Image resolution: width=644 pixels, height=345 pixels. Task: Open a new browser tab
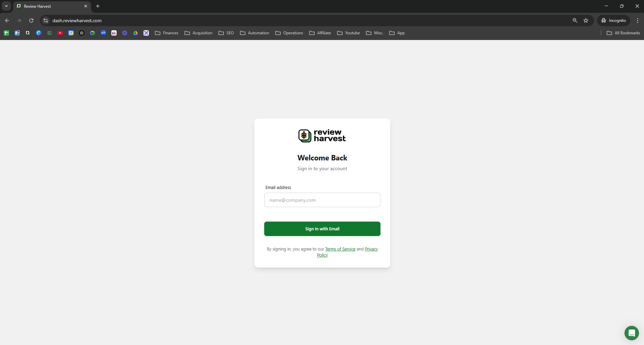click(98, 6)
